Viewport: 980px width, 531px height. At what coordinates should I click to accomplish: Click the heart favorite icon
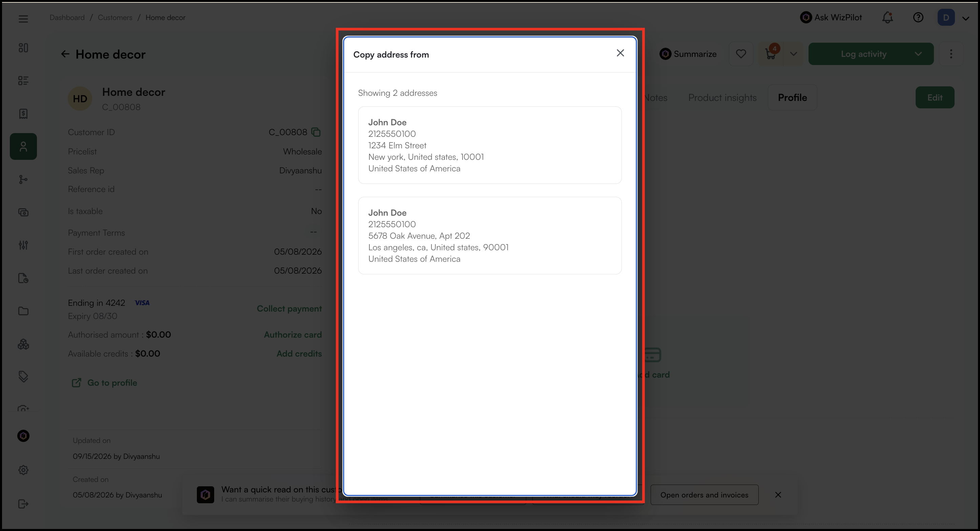(741, 54)
